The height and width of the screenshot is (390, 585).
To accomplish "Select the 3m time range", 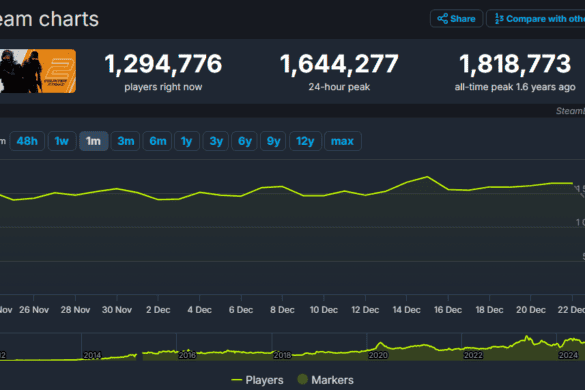I will click(x=126, y=141).
